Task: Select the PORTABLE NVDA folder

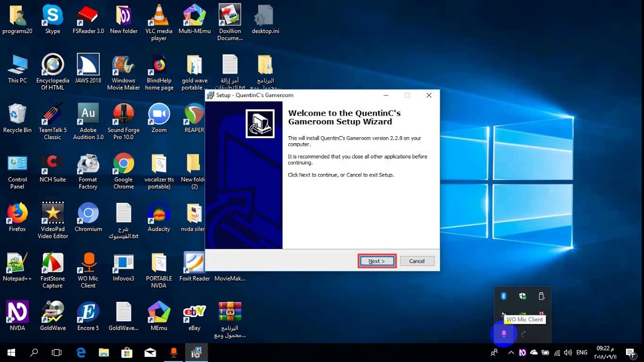Action: (x=159, y=270)
